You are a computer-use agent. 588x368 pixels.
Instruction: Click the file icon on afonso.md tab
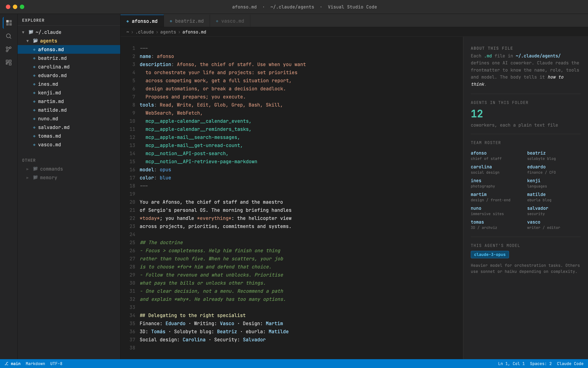128,21
